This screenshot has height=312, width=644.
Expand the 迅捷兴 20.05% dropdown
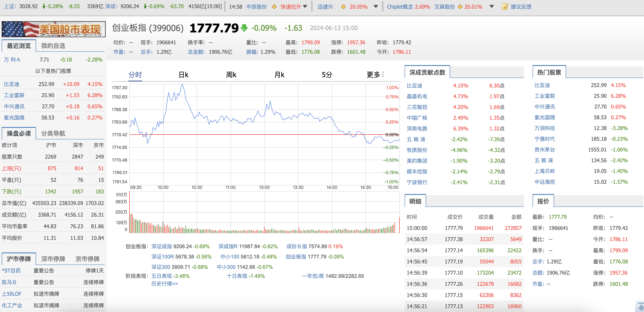click(376, 7)
